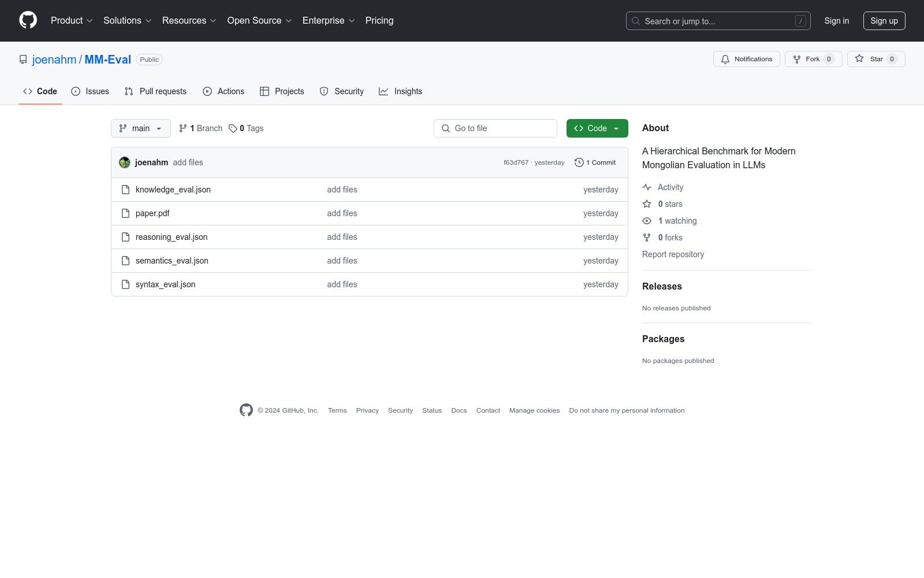The width and height of the screenshot is (924, 578).
Task: Focus the Search or jump to field
Action: 718,21
